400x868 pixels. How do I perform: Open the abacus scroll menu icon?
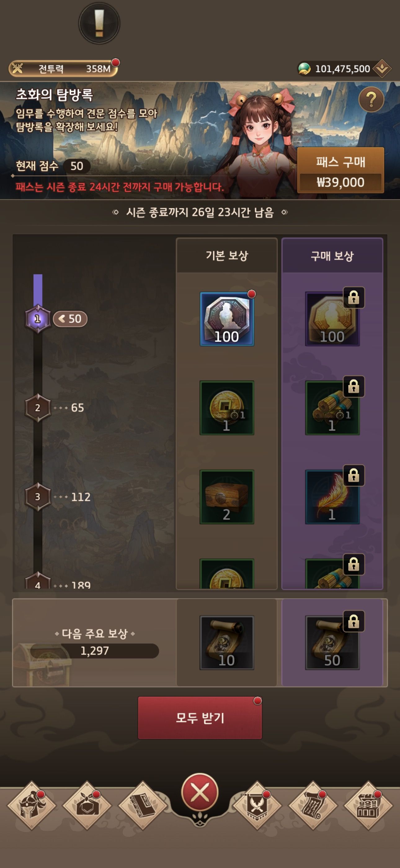[x=313, y=806]
